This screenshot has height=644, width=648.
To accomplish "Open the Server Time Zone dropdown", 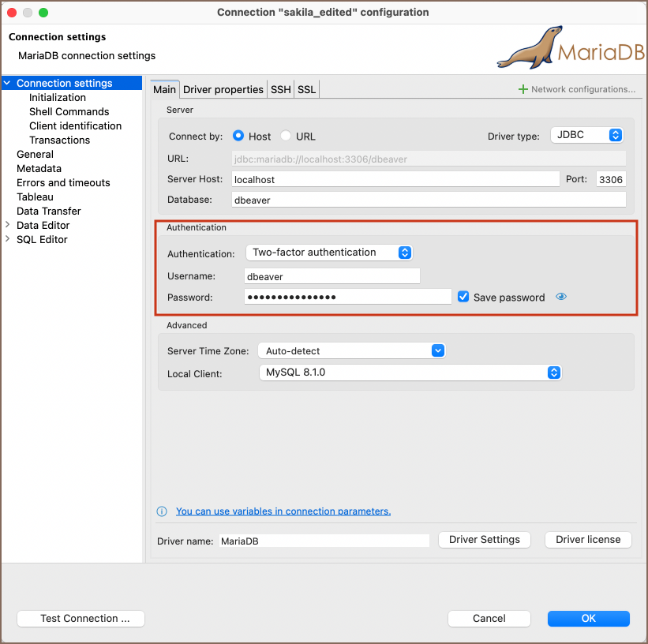I will click(351, 350).
